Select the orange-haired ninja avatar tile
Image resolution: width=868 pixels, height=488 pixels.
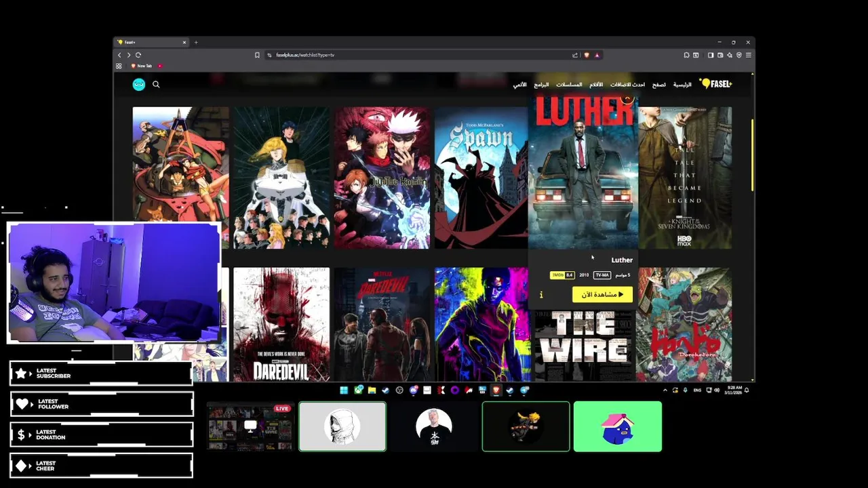pos(526,426)
